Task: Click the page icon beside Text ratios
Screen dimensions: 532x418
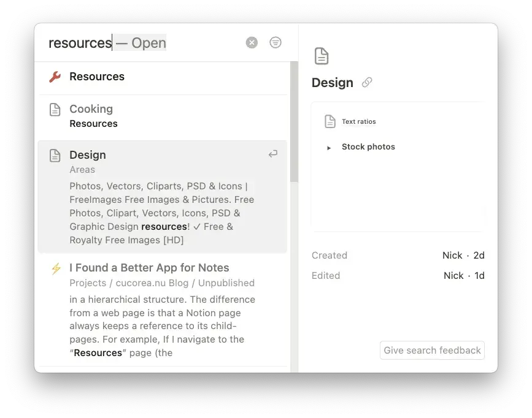Action: pyautogui.click(x=330, y=121)
